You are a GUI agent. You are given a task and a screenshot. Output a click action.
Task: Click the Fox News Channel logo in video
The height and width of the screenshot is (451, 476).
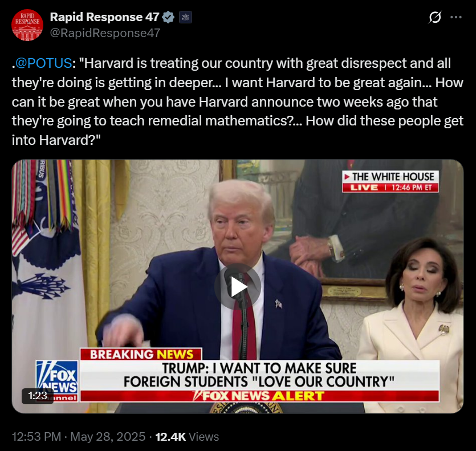tap(57, 381)
